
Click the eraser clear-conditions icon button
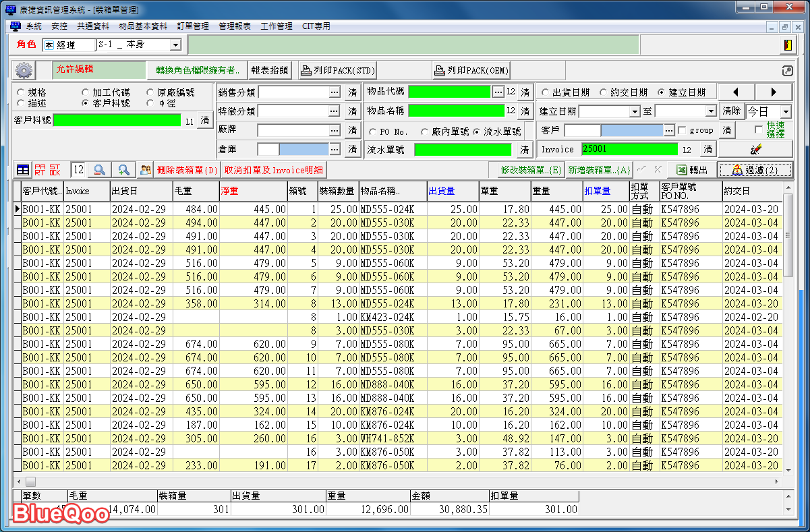[755, 149]
